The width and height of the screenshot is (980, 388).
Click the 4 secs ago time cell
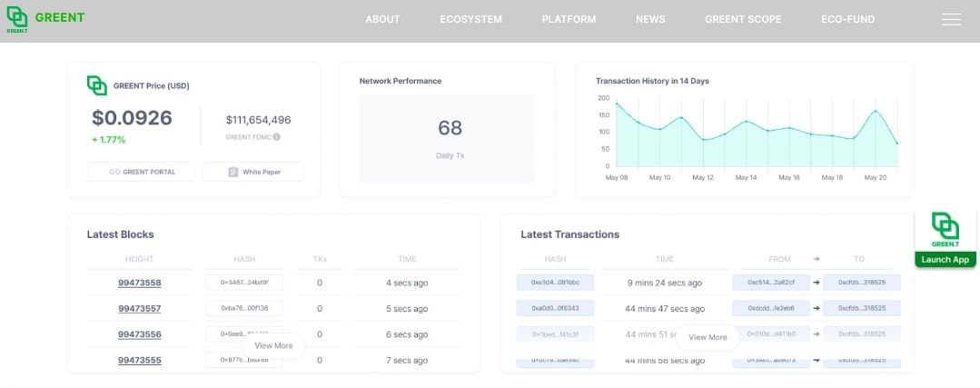point(407,283)
